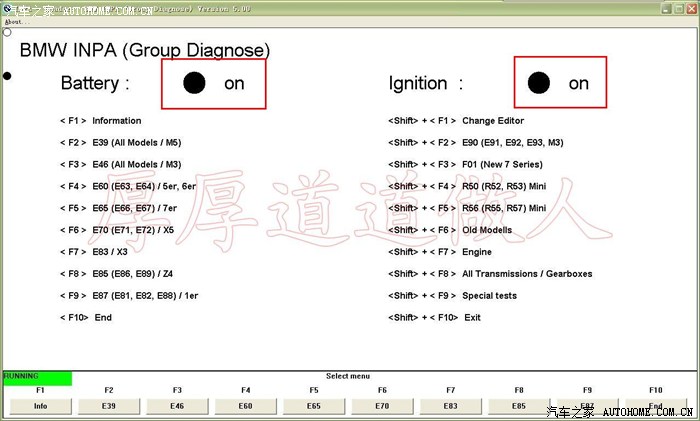700x421 pixels.
Task: Select the F01 (New 7 Series) entry
Action: (x=502, y=164)
